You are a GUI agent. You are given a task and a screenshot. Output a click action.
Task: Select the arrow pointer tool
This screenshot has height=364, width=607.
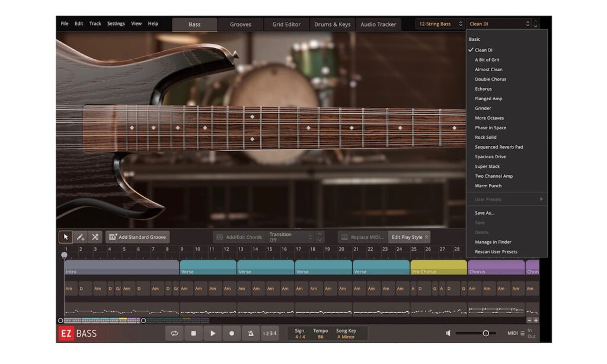(66, 237)
